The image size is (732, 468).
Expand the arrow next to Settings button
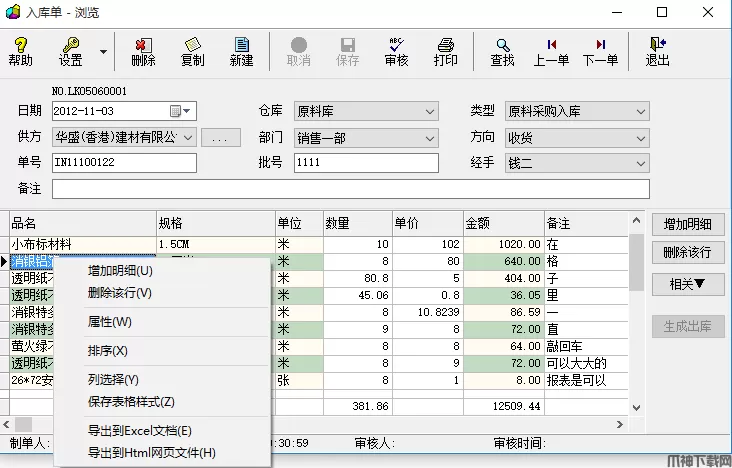[102, 51]
